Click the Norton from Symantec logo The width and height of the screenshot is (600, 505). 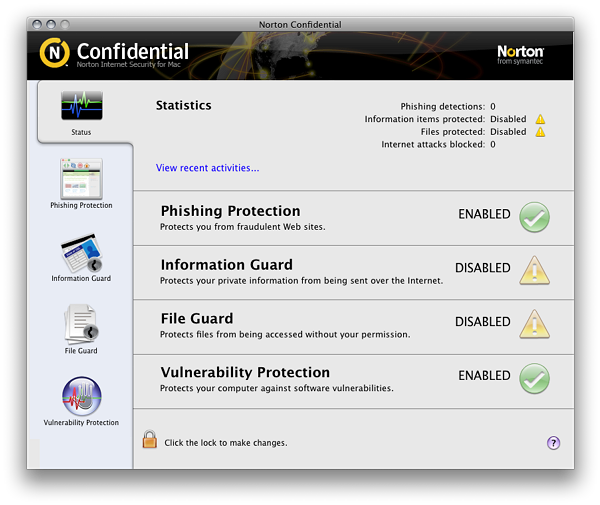click(520, 54)
